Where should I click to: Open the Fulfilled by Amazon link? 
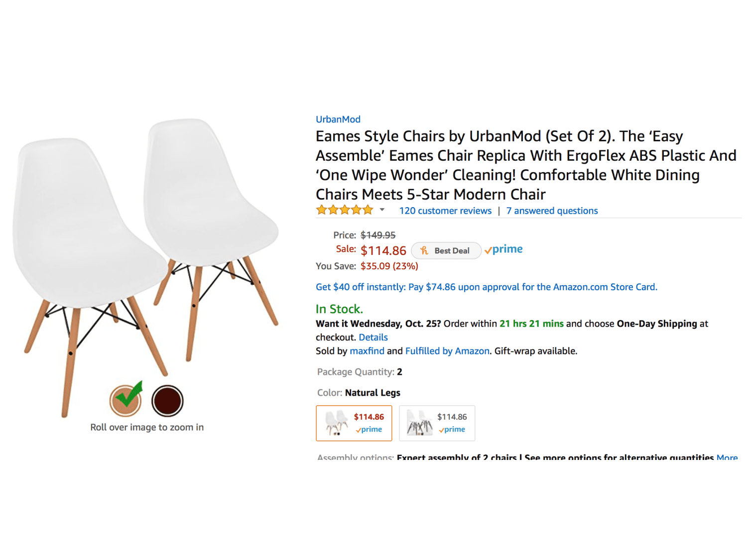pos(447,351)
